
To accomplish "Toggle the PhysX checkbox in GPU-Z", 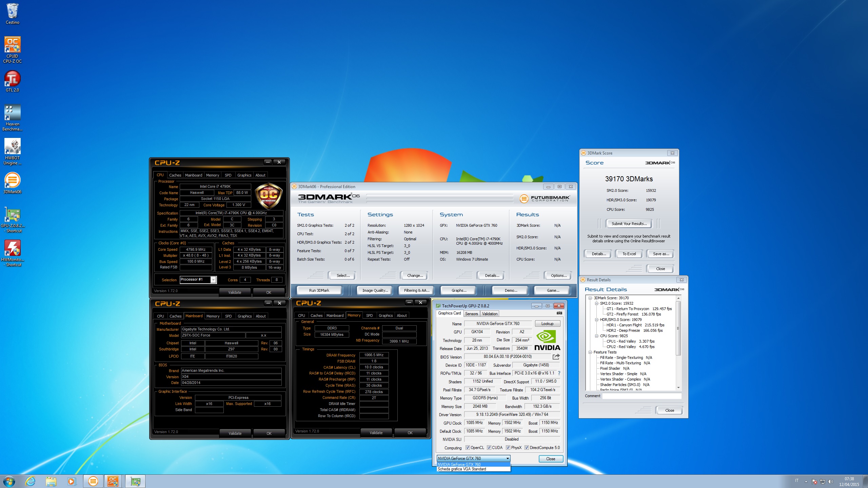I will click(508, 448).
